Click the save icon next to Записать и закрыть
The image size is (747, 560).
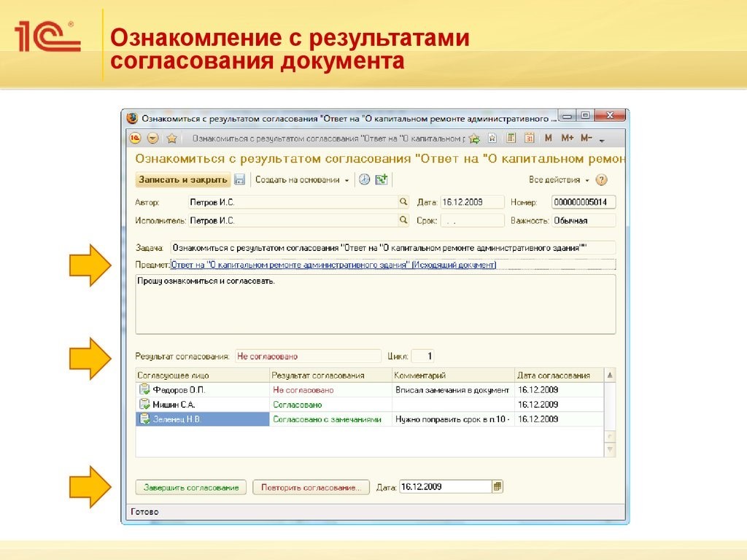coord(239,179)
